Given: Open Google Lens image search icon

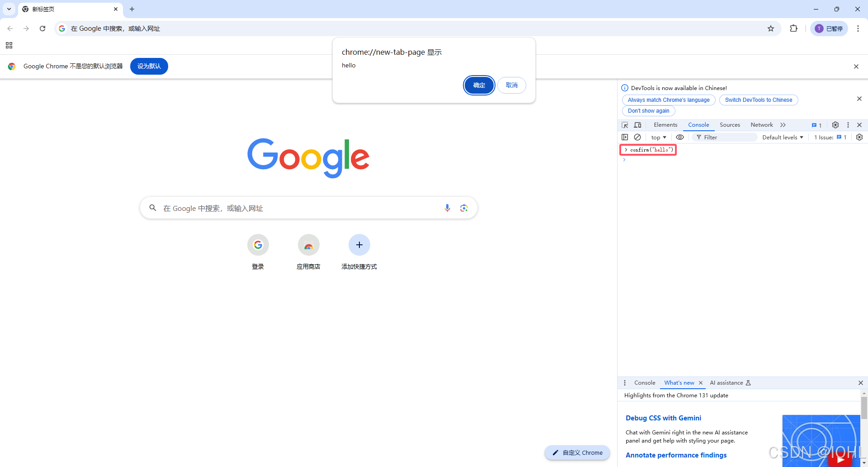Looking at the screenshot, I should pos(464,208).
